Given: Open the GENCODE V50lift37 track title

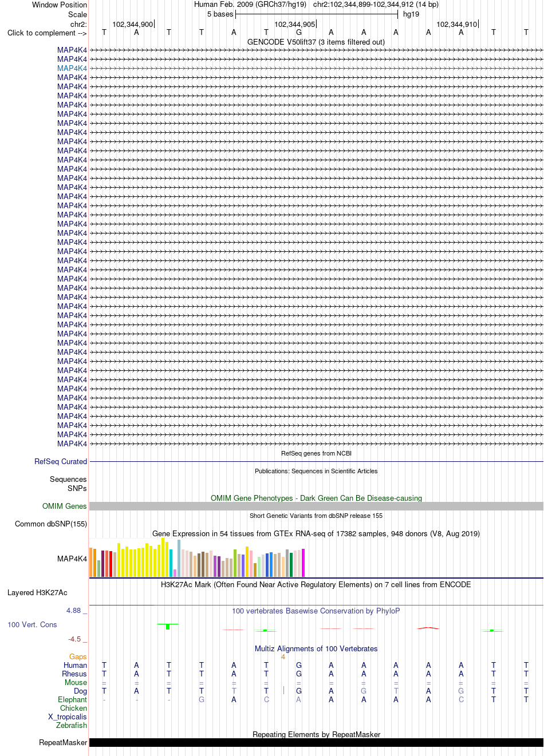Looking at the screenshot, I should [316, 42].
